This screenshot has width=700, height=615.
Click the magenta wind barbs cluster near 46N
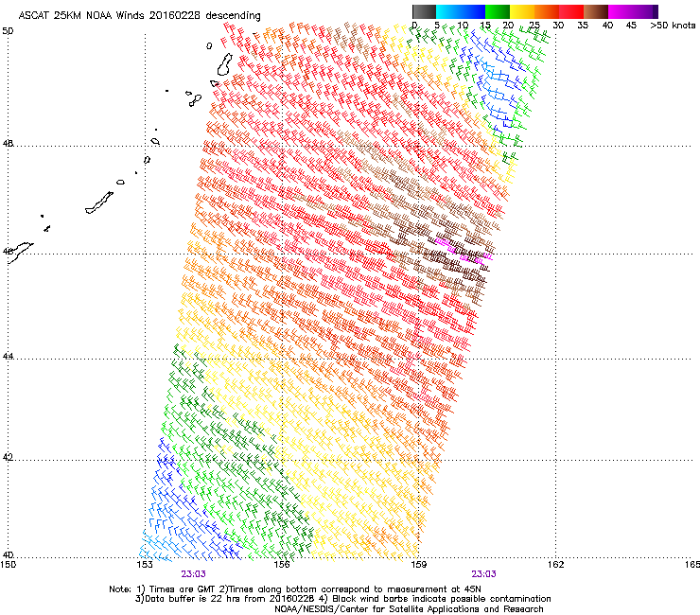tap(464, 251)
